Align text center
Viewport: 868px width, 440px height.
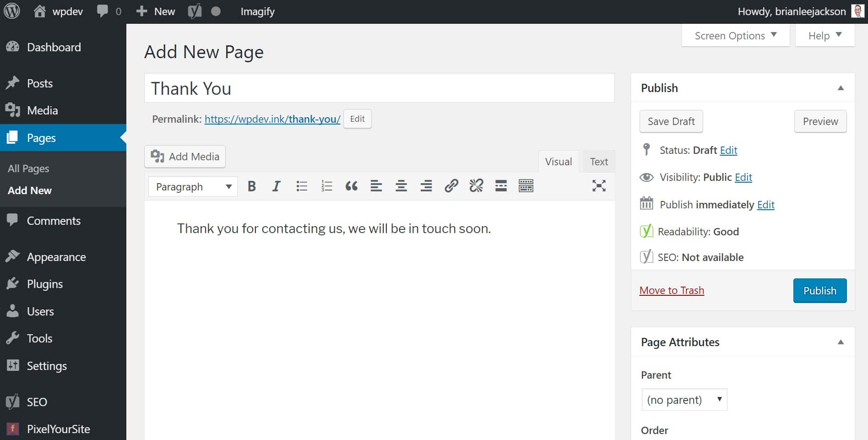pos(401,186)
